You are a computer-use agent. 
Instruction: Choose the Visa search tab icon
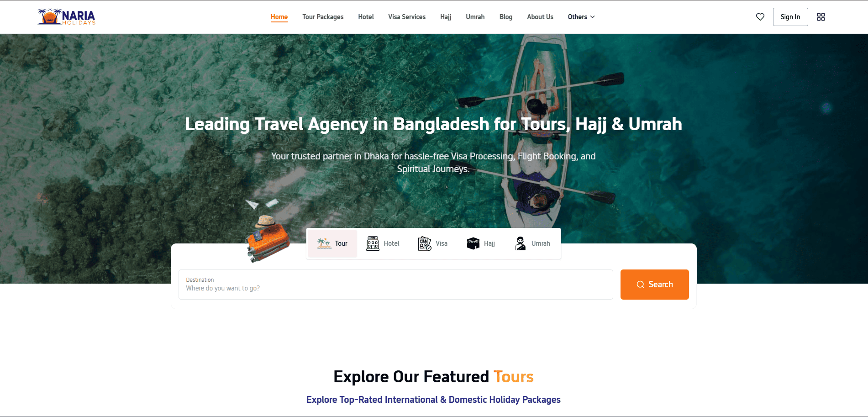(425, 243)
